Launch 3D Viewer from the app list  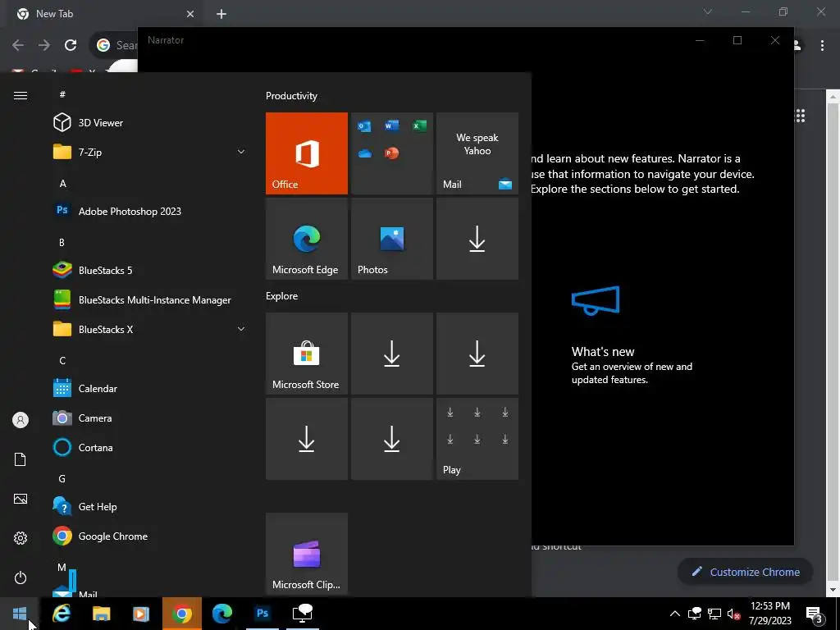pos(149,123)
